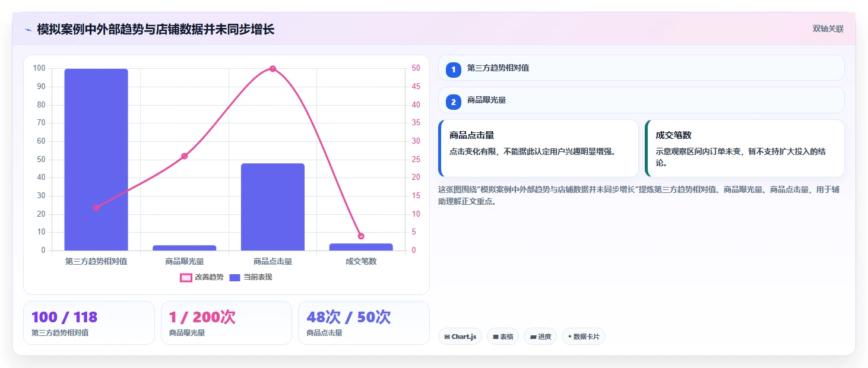The width and height of the screenshot is (868, 368).
Task: Click the Chart.js tag
Action: (x=460, y=337)
